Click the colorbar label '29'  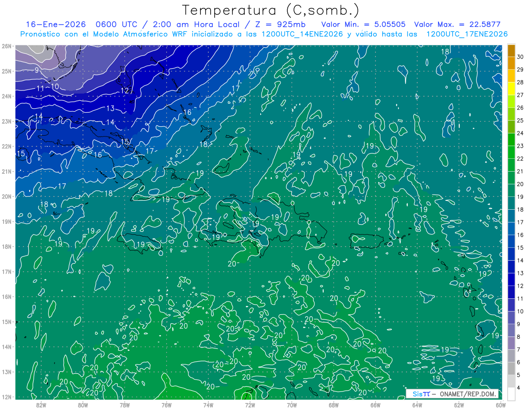click(520, 70)
